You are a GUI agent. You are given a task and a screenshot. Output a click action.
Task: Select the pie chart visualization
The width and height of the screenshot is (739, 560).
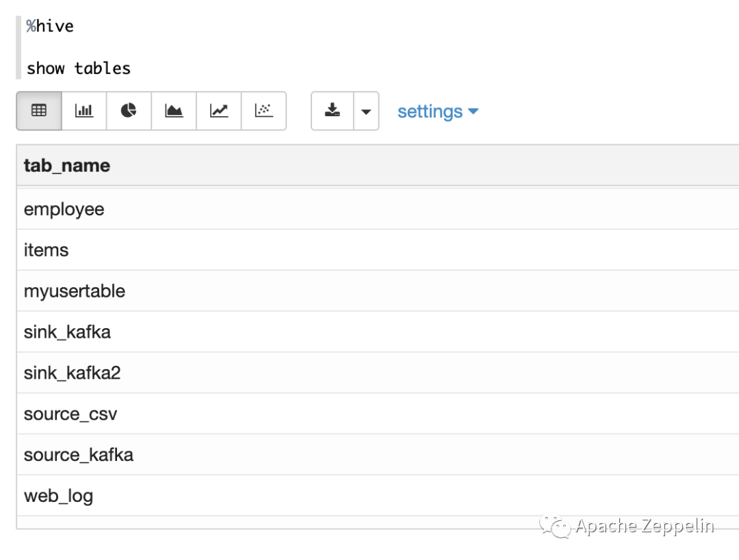point(129,111)
